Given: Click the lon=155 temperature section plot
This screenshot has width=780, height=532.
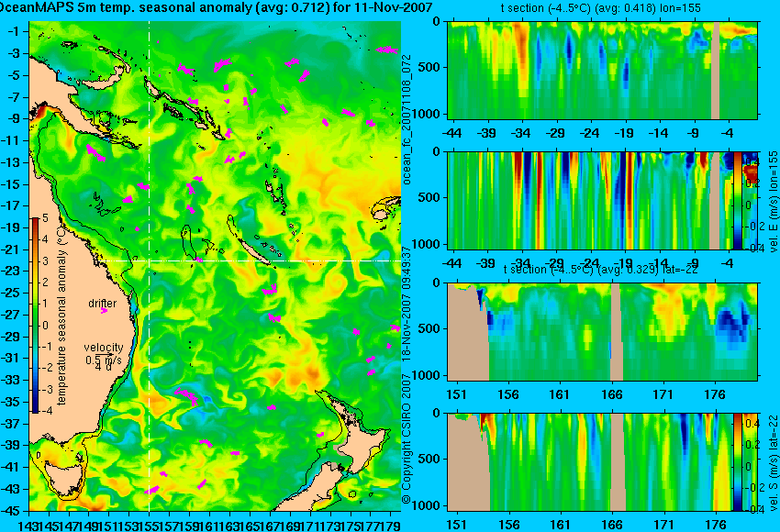Looking at the screenshot, I should 602,70.
